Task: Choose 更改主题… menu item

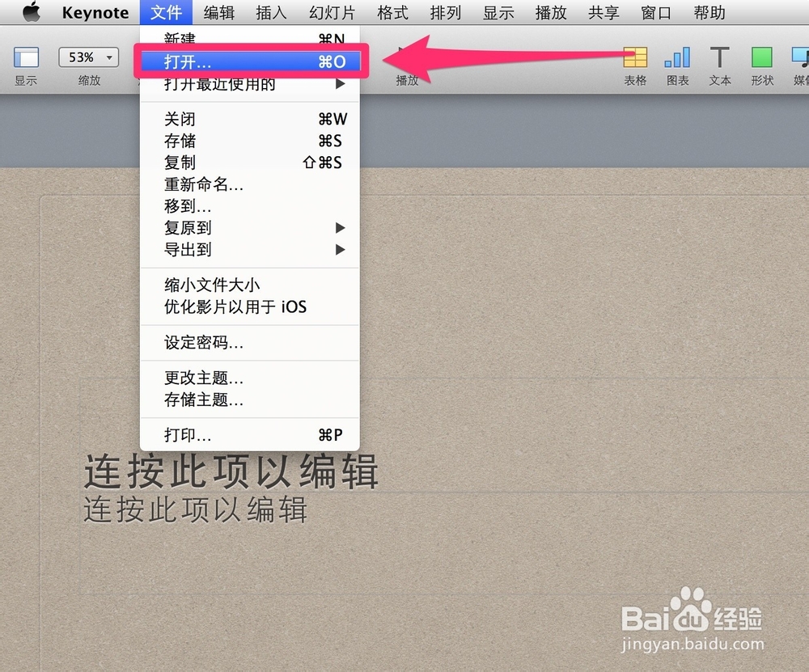Action: click(250, 378)
